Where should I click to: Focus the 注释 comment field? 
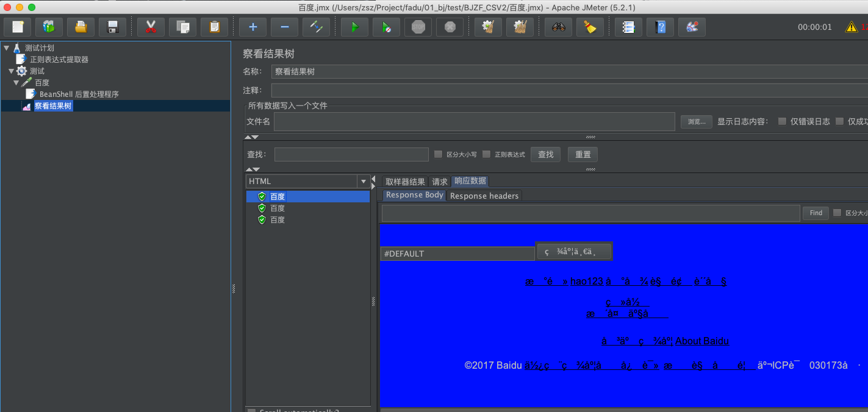click(570, 90)
